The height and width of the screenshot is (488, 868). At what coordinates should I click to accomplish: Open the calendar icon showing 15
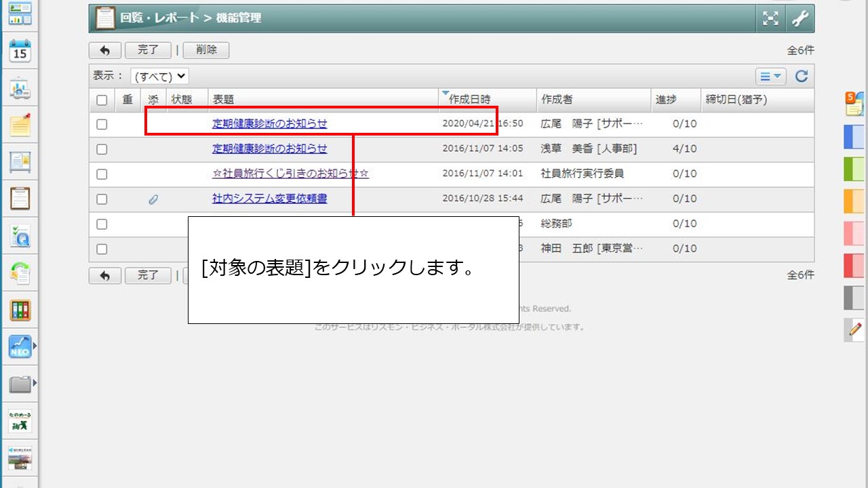[20, 51]
